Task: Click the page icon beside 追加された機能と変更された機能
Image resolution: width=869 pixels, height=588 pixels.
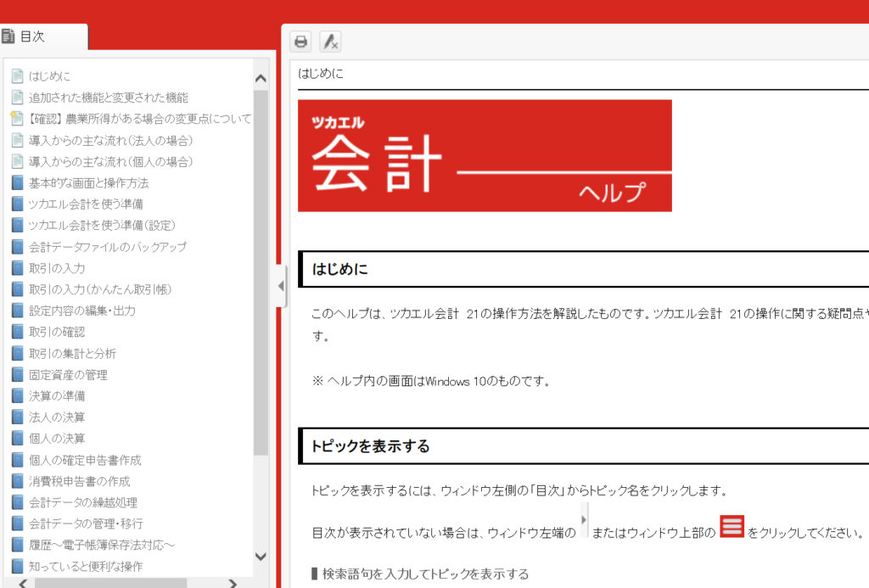Action: (x=18, y=98)
